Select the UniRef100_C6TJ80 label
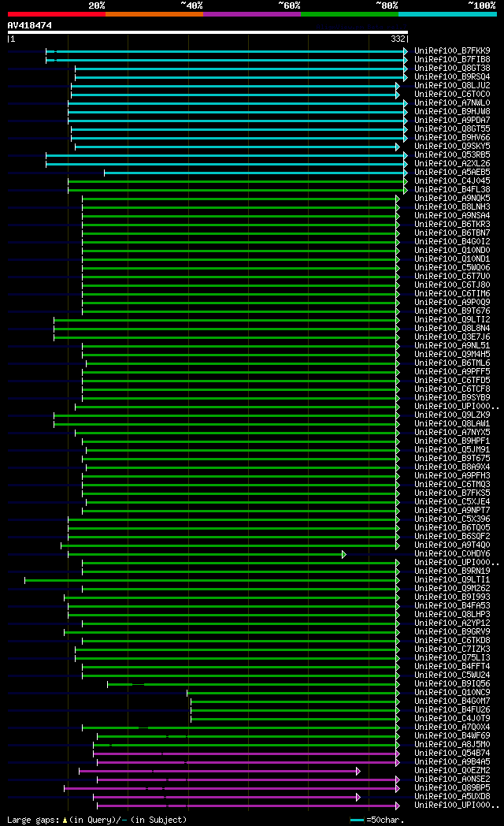 [x=452, y=285]
